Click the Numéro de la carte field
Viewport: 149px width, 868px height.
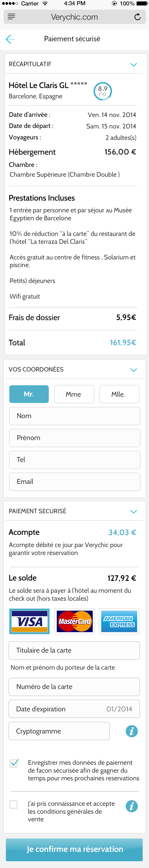pyautogui.click(x=74, y=686)
